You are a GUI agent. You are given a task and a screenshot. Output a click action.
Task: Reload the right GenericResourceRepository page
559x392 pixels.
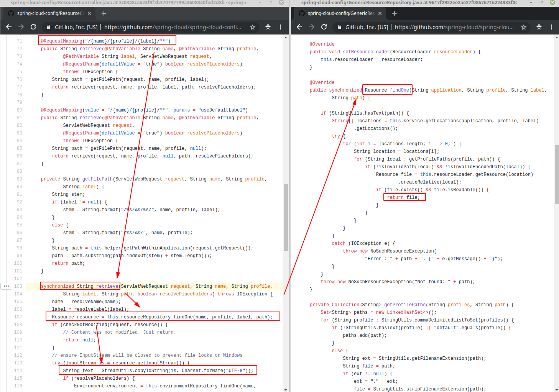coord(324,27)
